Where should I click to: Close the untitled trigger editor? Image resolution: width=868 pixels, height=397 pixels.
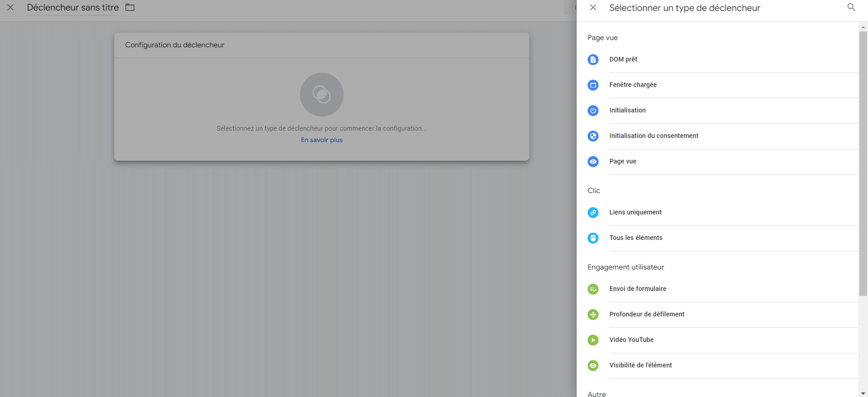10,7
